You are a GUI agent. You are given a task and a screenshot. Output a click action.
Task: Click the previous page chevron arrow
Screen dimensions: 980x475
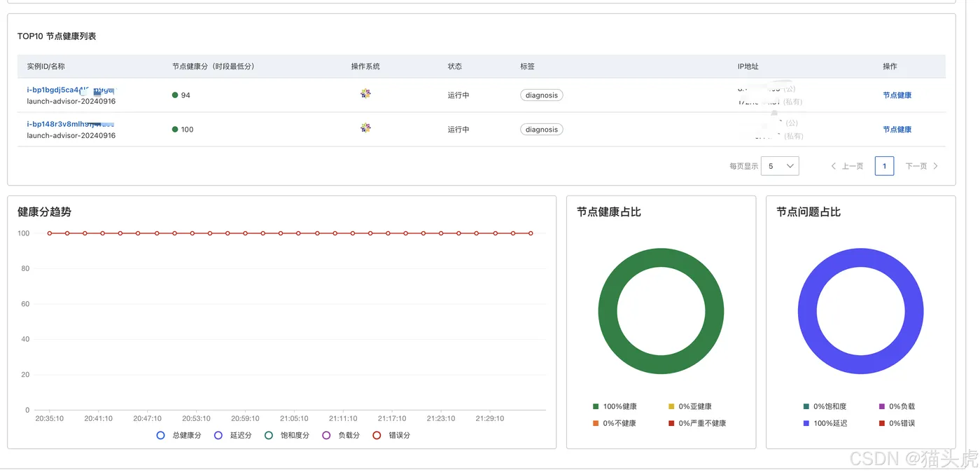(834, 166)
